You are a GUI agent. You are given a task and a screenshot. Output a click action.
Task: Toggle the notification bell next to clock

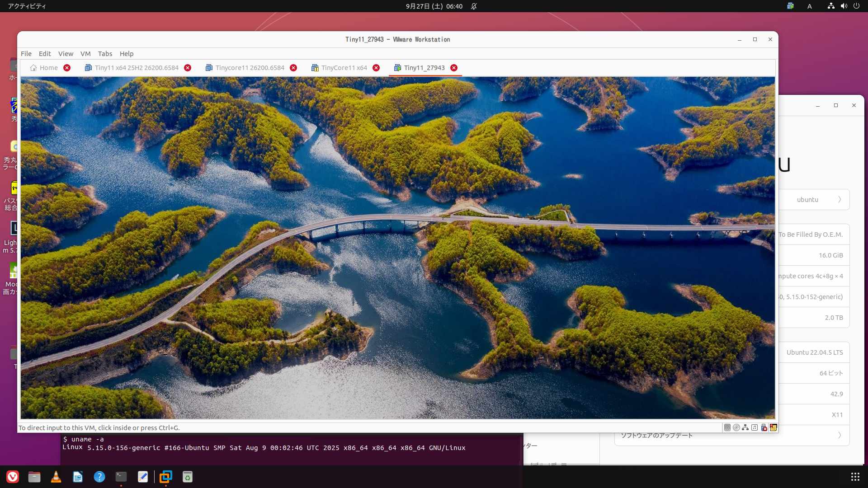(x=474, y=6)
